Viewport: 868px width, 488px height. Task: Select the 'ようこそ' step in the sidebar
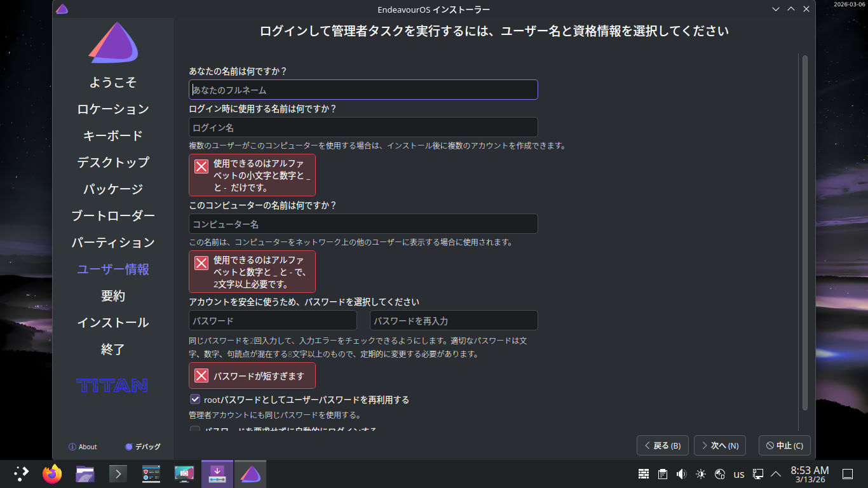coord(113,83)
